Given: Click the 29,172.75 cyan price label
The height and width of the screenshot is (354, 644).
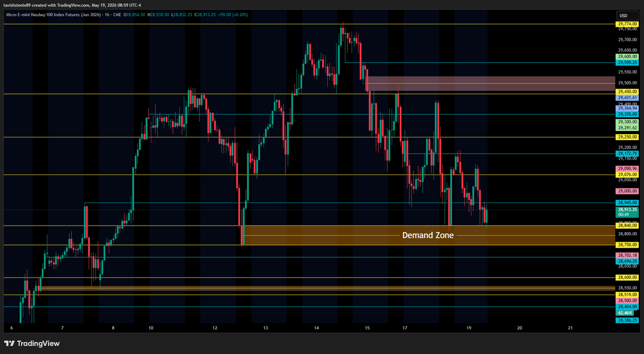Looking at the screenshot, I should pos(627,154).
